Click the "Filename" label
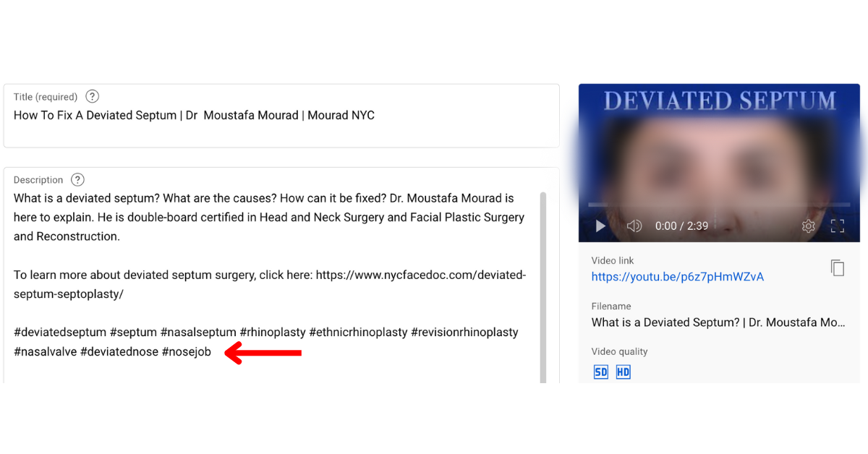 coord(611,306)
